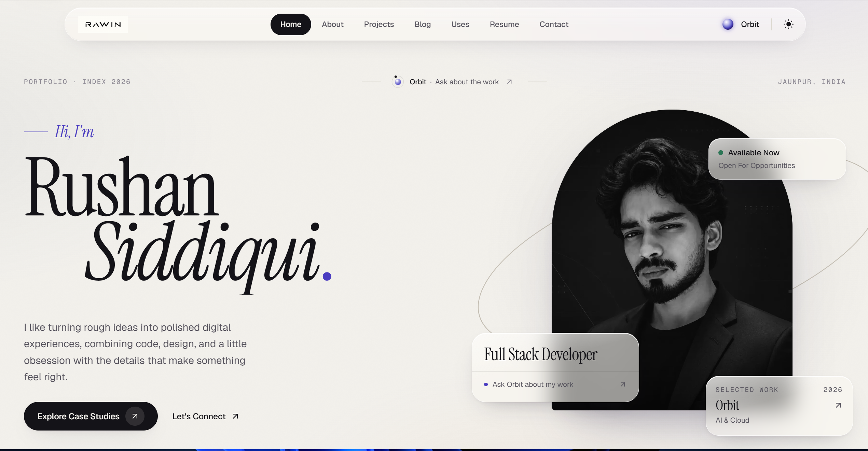868x451 pixels.
Task: Open the Contact nav link
Action: click(554, 24)
